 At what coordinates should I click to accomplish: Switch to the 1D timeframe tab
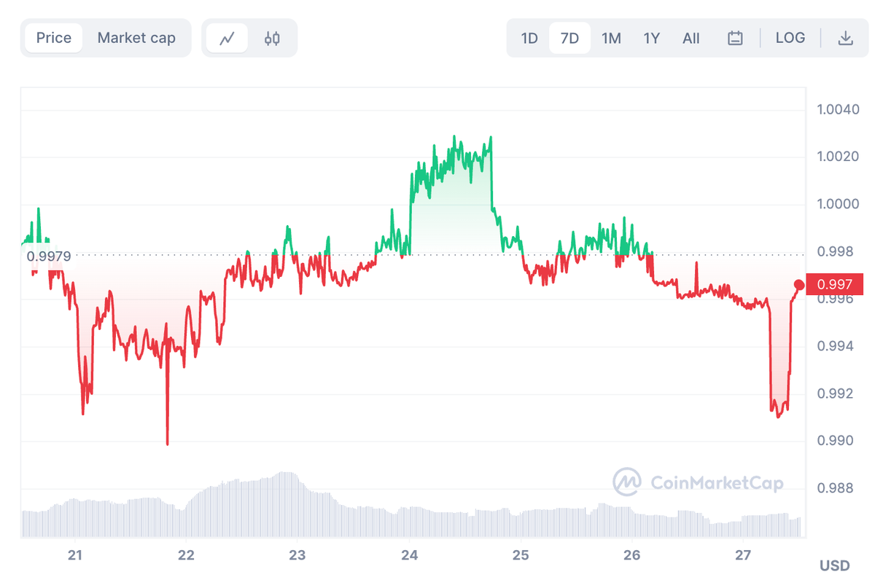529,37
